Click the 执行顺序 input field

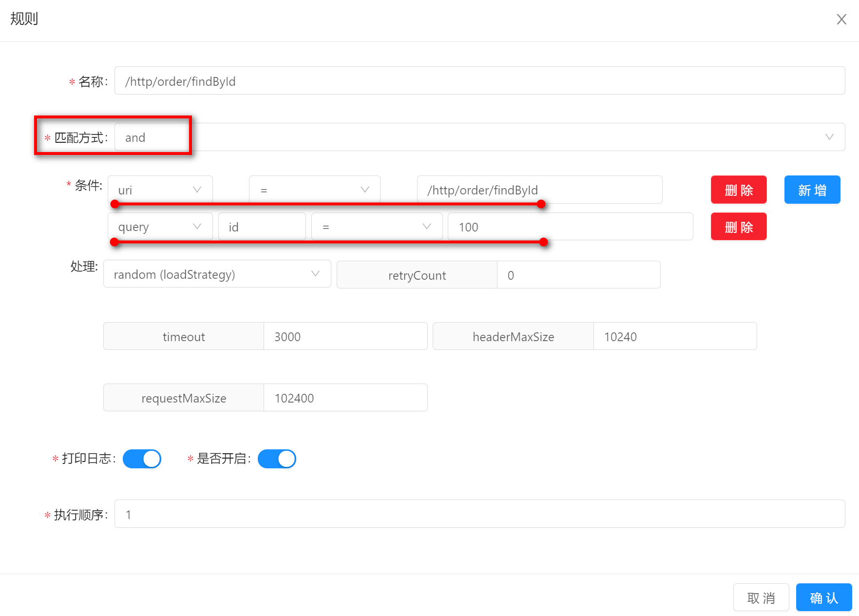[479, 514]
